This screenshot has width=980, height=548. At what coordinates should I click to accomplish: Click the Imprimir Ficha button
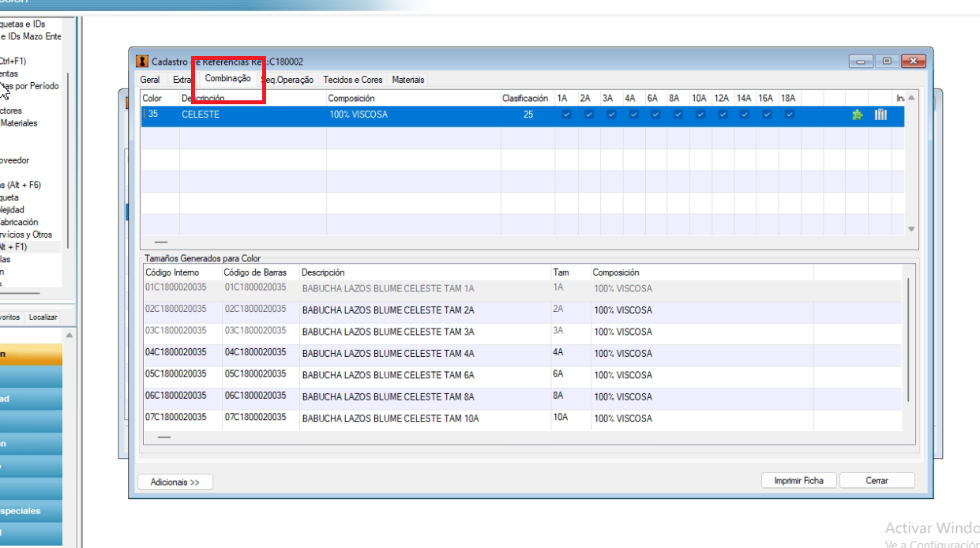coord(798,480)
